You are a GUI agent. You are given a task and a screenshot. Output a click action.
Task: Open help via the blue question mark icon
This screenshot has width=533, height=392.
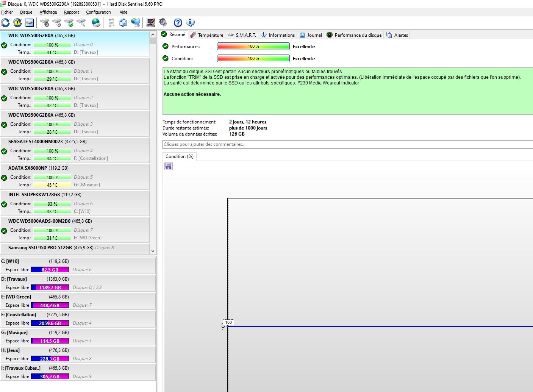pos(178,23)
